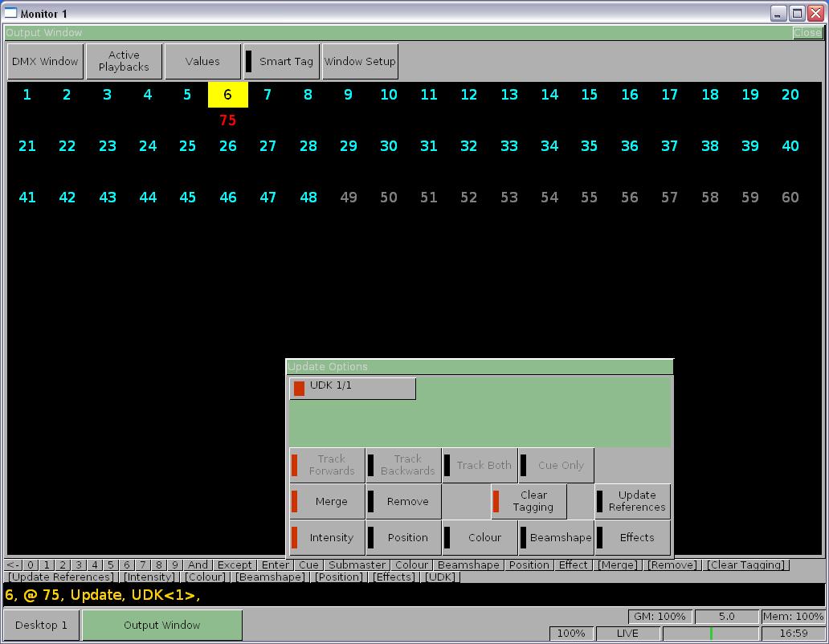This screenshot has height=644, width=829.
Task: Click [Intensity] soft key
Action: tap(149, 577)
